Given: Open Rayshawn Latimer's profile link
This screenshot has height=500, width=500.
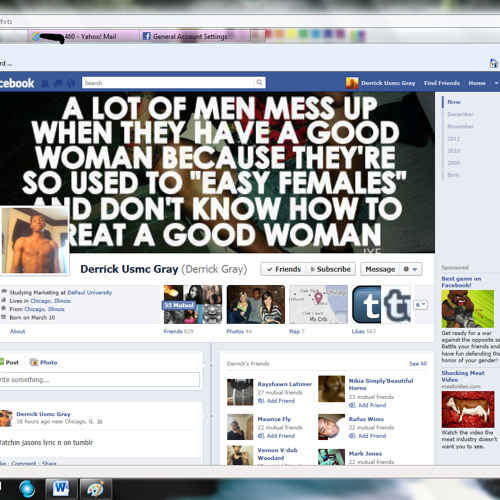Looking at the screenshot, I should click(285, 384).
